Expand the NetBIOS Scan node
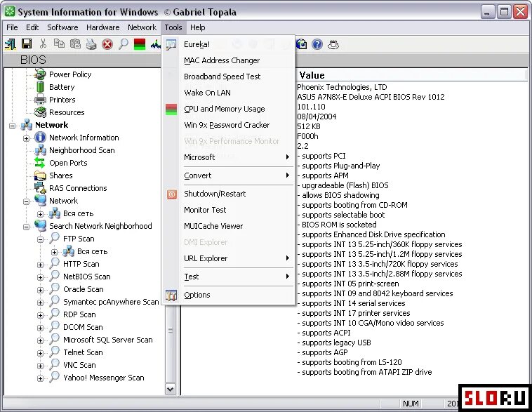Viewport: 532px width, 412px height. tap(40, 277)
